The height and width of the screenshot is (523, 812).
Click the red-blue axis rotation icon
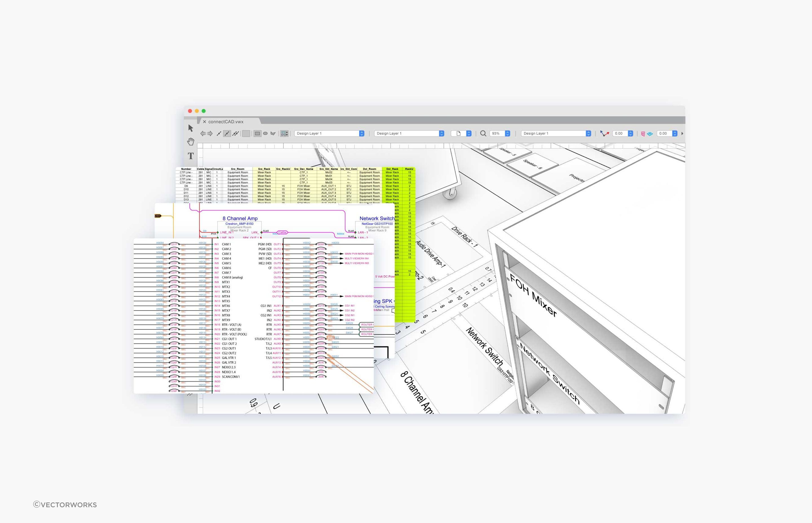(x=604, y=134)
